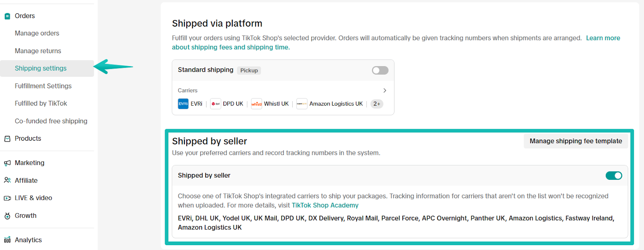The height and width of the screenshot is (250, 644).
Task: Open the Affiliate section icon
Action: point(7,180)
